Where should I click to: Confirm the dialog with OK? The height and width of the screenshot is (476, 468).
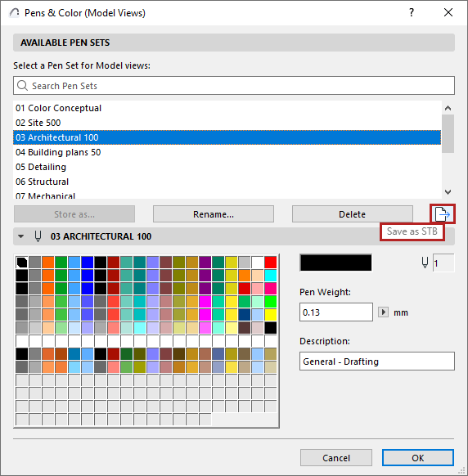pyautogui.click(x=418, y=457)
